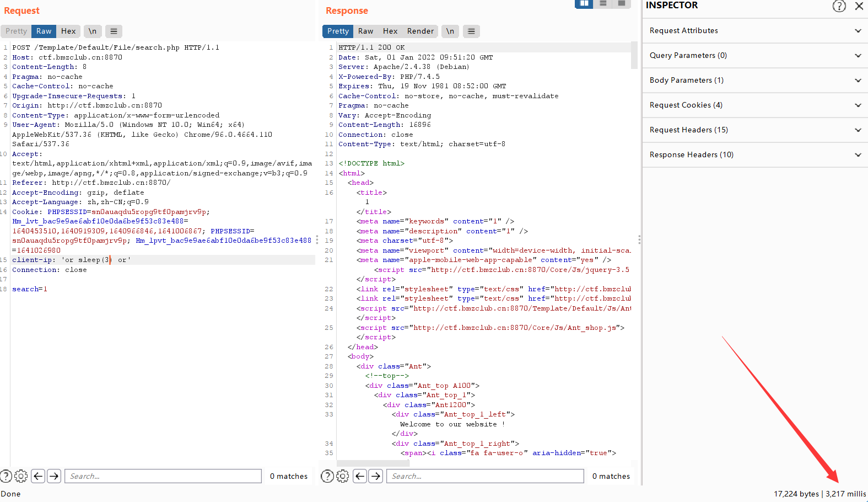Click the search=1 body parameter
The height and width of the screenshot is (502, 868).
coord(30,289)
